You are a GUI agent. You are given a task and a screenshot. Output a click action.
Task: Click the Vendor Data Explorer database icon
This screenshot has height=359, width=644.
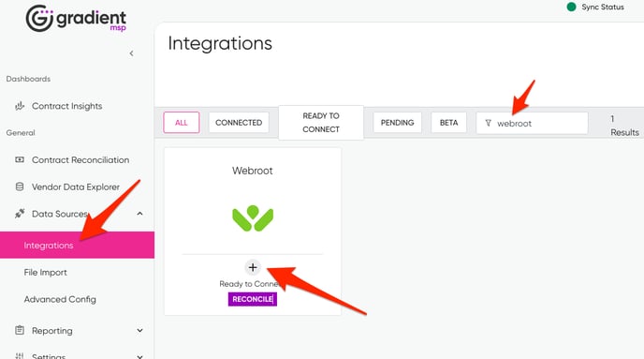(x=20, y=187)
